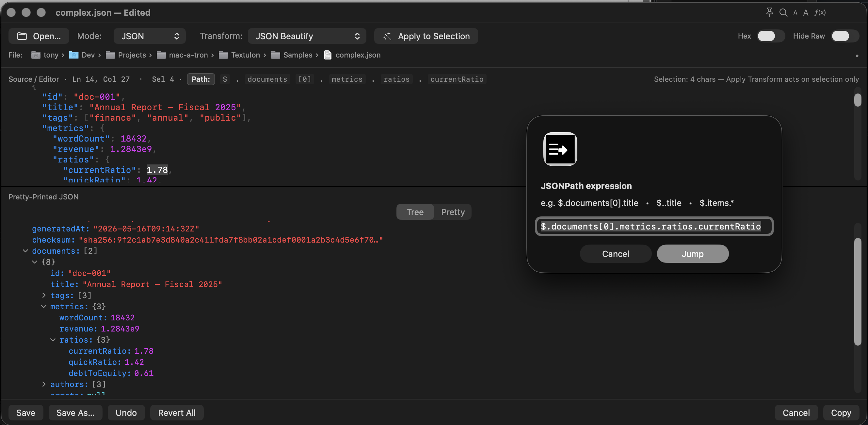Select the quickRatio: 1.42 tree row
Image resolution: width=868 pixels, height=425 pixels.
click(106, 362)
